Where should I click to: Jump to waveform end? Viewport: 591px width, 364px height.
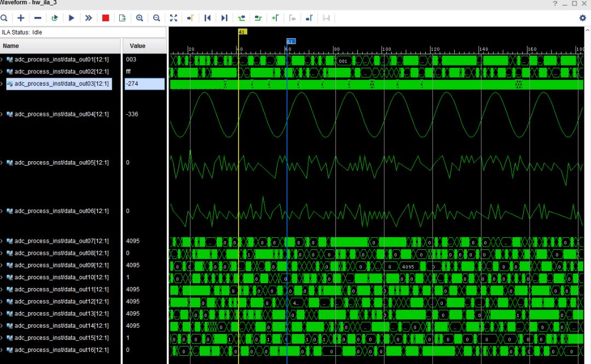coord(224,18)
